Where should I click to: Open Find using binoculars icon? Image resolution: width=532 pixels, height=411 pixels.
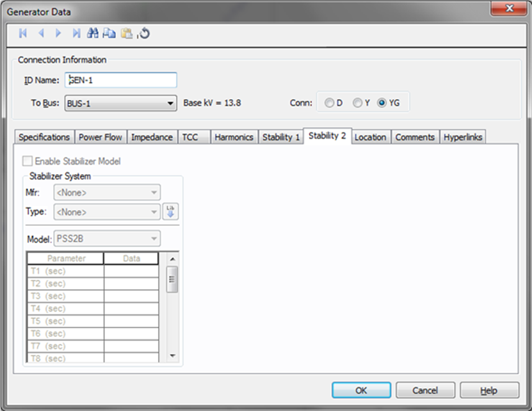coord(93,33)
